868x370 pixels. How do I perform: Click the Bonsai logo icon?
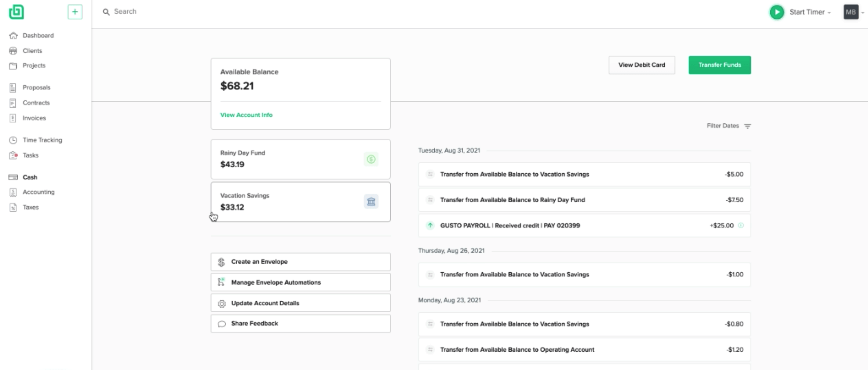pos(16,12)
